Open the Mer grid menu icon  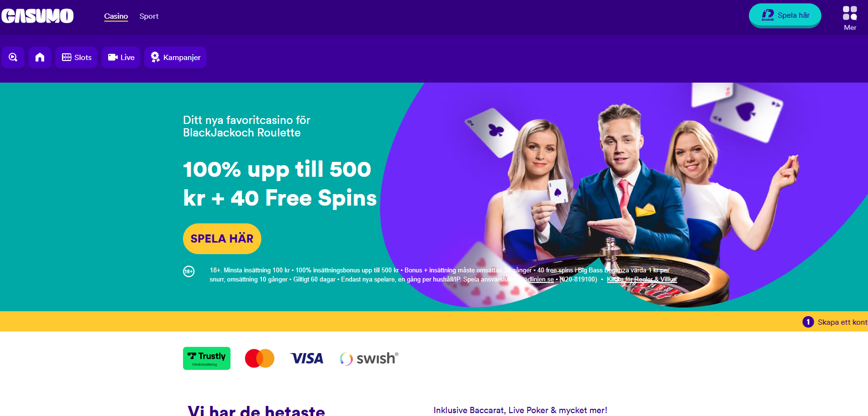[850, 18]
